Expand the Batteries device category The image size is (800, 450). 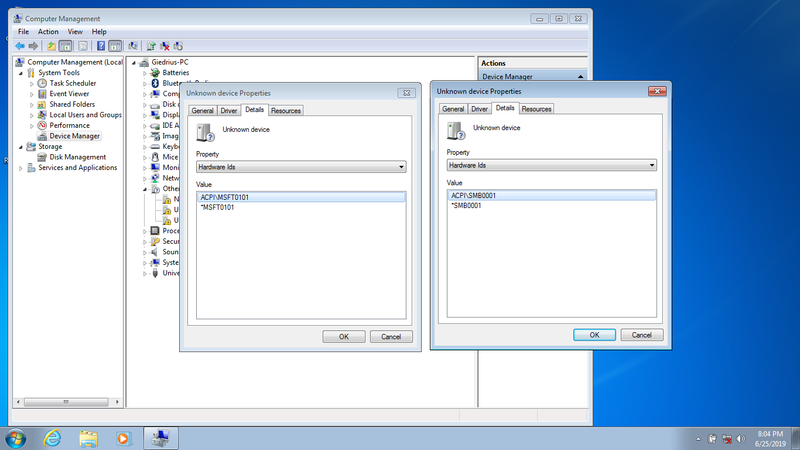click(145, 73)
